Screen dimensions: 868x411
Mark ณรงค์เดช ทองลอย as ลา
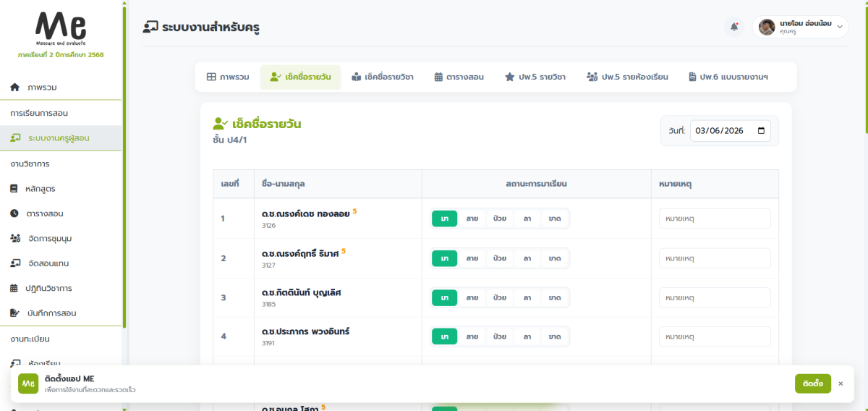[x=527, y=219]
